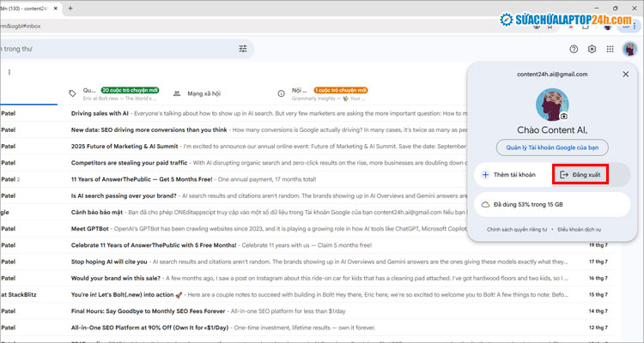Viewport: 644px width, 343px height.
Task: Open storage usage Đã dùng 53% trong 15 GB
Action: coord(552,204)
